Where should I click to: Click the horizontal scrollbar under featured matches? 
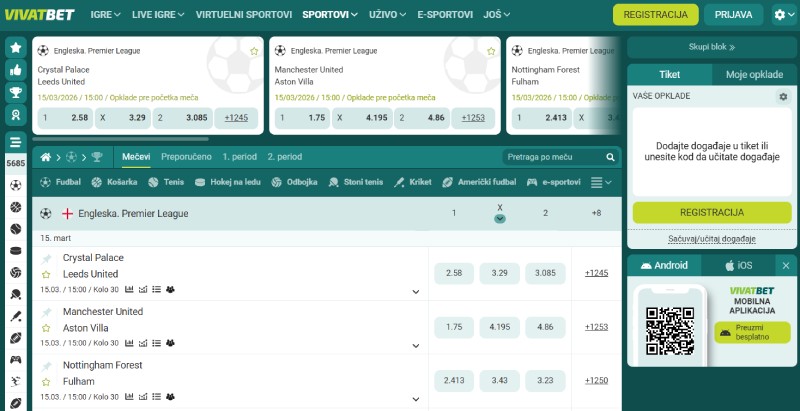click(120, 139)
